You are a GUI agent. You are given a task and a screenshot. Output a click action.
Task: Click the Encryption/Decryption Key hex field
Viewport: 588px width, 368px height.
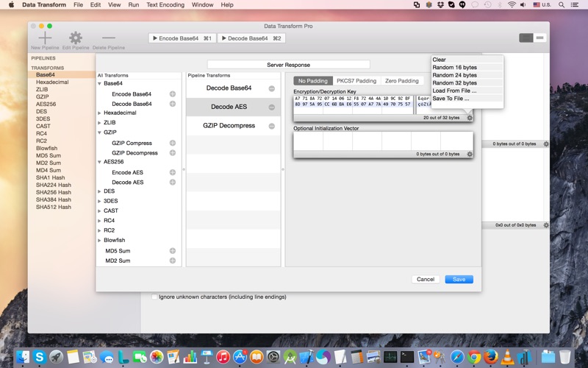(x=353, y=105)
